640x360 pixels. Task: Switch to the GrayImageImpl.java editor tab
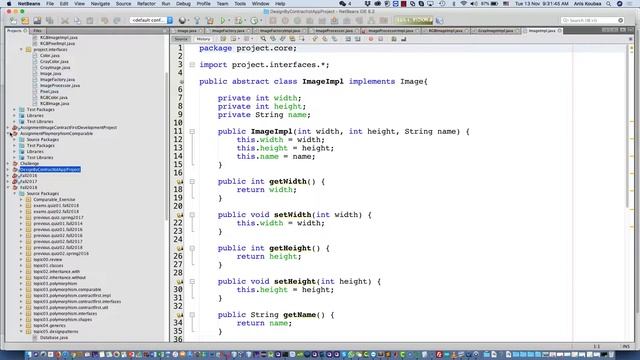point(495,31)
